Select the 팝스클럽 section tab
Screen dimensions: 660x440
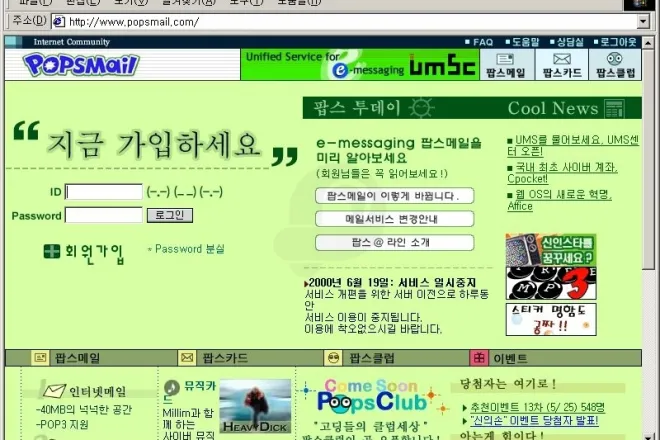372,358
